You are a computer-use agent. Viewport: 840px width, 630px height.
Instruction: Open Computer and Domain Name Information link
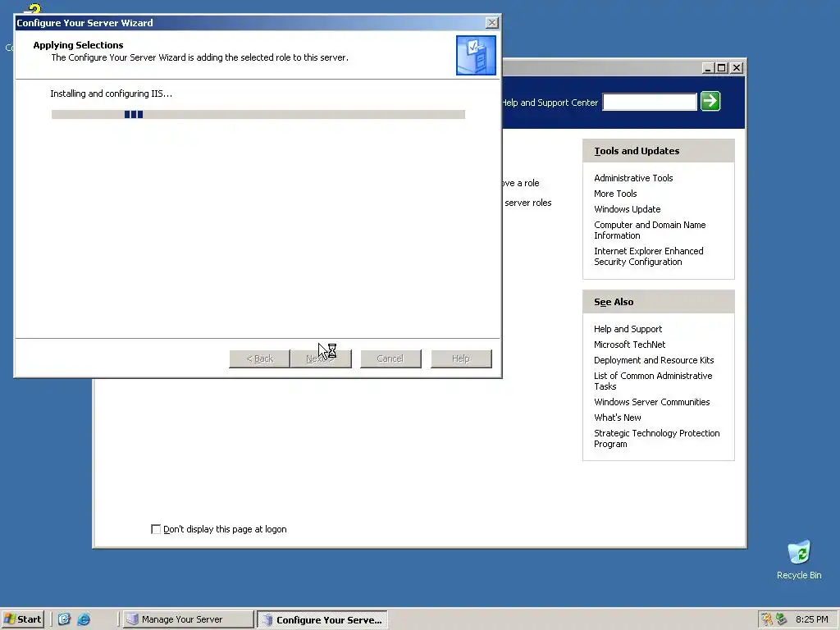(650, 230)
